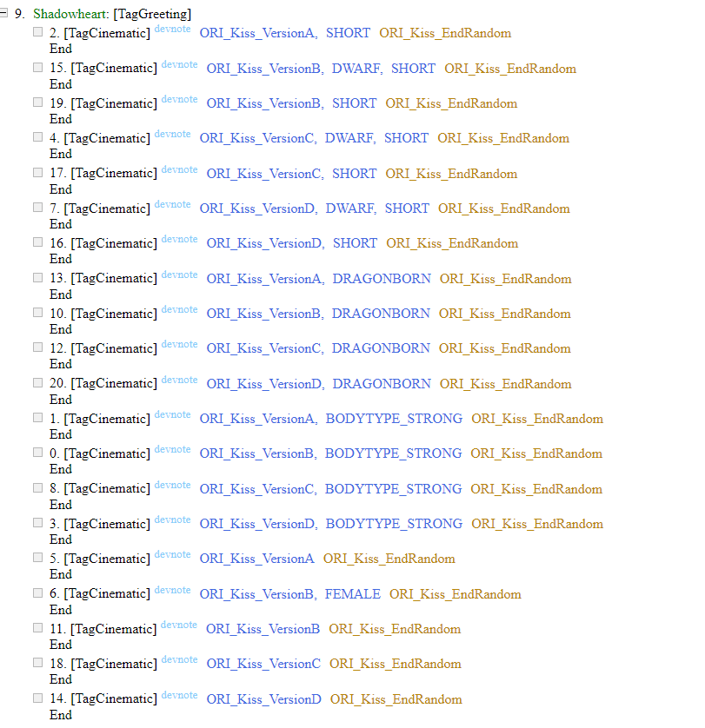Click ORI_Kiss_VersionB flag on entry 11
The image size is (705, 728).
[x=263, y=629]
